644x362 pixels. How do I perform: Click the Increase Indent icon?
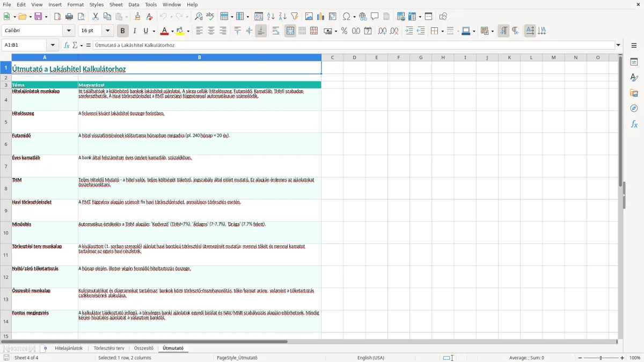click(x=409, y=31)
